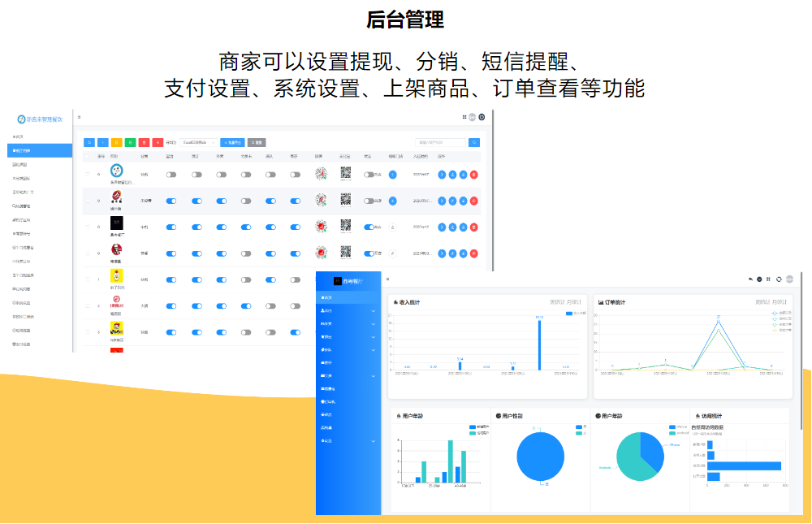Open top home item in merchant list sidebar
Screen dimensions: 812x524
(x=40, y=136)
